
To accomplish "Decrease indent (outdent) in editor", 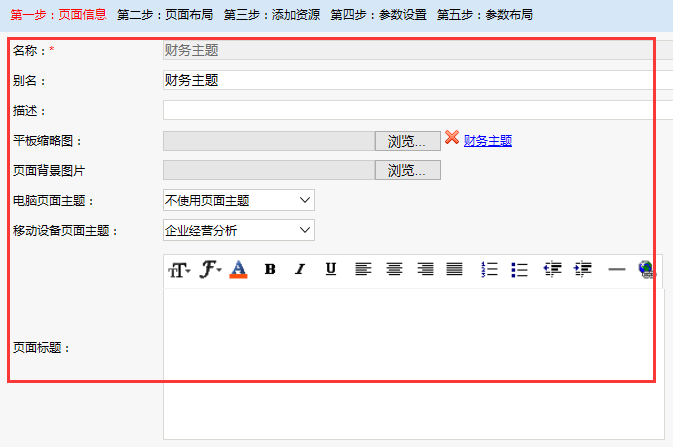I will pyautogui.click(x=553, y=269).
